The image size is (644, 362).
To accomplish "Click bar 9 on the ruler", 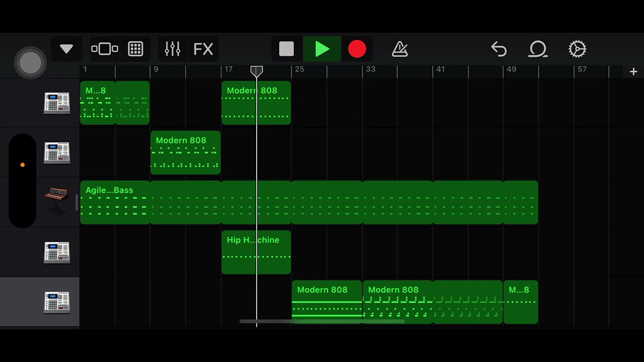I will pos(156,69).
